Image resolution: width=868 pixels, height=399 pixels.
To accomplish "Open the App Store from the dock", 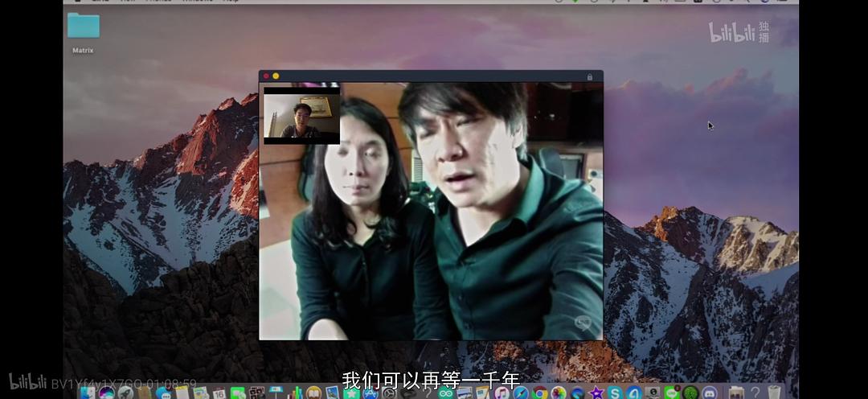I will pyautogui.click(x=371, y=393).
